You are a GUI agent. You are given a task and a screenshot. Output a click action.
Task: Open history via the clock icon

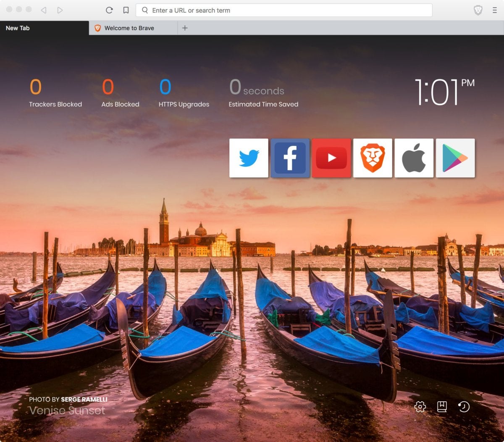[464, 406]
